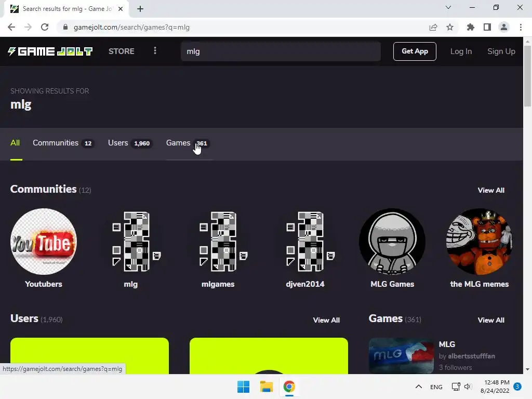The width and height of the screenshot is (532, 399).
Task: Click the Chrome taskbar icon
Action: tap(289, 387)
